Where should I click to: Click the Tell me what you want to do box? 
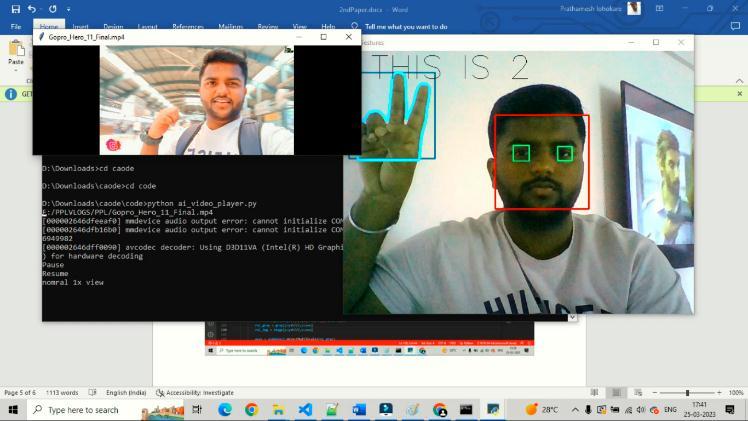coord(406,27)
